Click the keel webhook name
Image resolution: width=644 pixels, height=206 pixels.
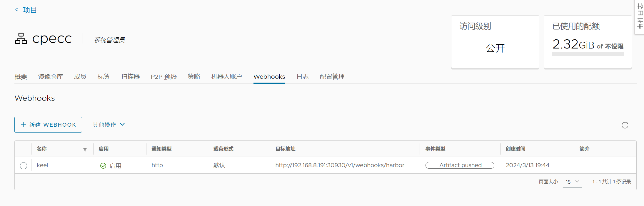point(42,165)
